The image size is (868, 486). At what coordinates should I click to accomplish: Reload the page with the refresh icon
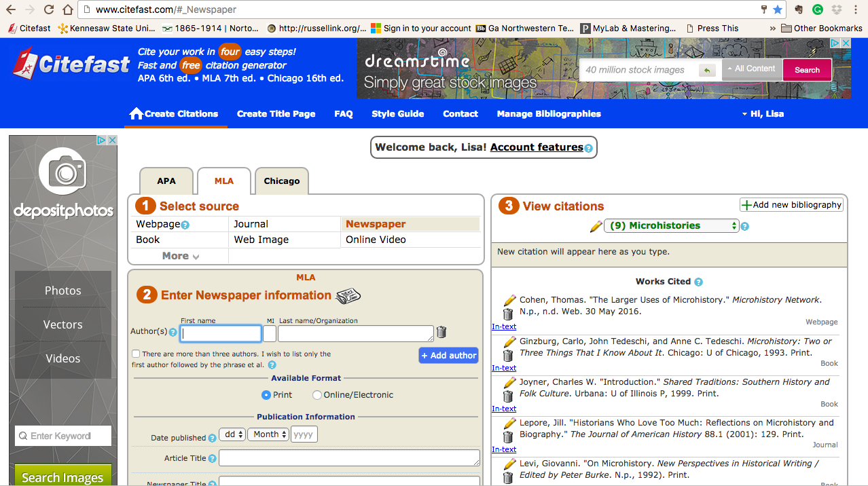click(x=49, y=10)
